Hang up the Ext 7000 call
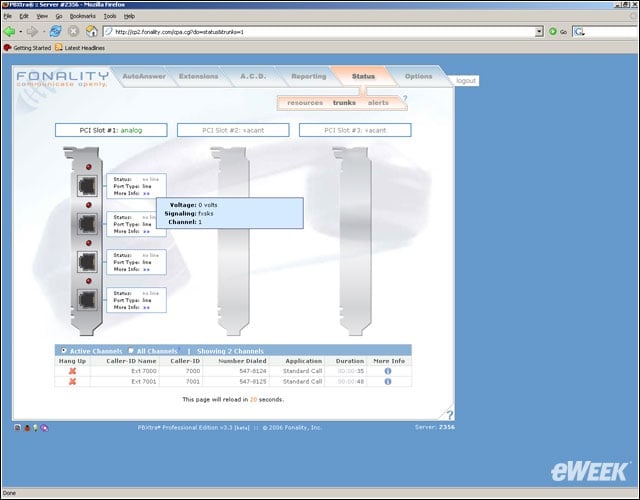 (x=72, y=371)
